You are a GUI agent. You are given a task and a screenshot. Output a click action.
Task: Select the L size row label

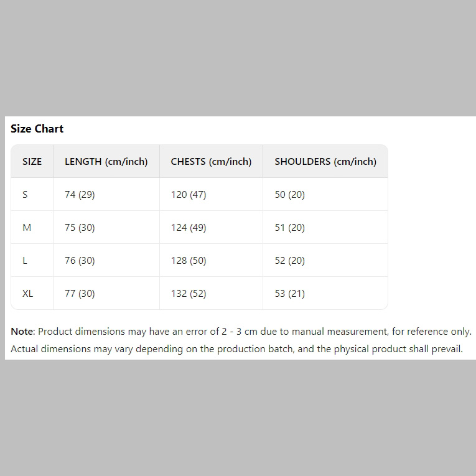point(25,261)
